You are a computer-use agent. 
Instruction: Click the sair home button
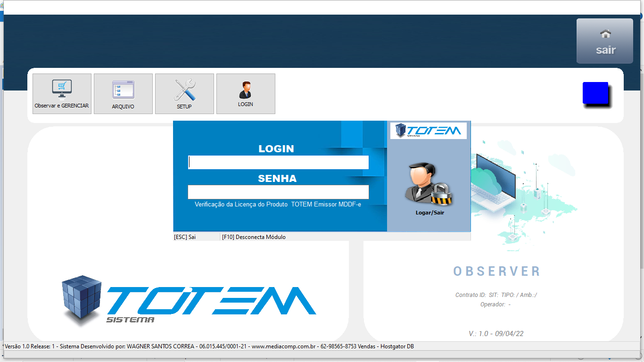point(605,41)
